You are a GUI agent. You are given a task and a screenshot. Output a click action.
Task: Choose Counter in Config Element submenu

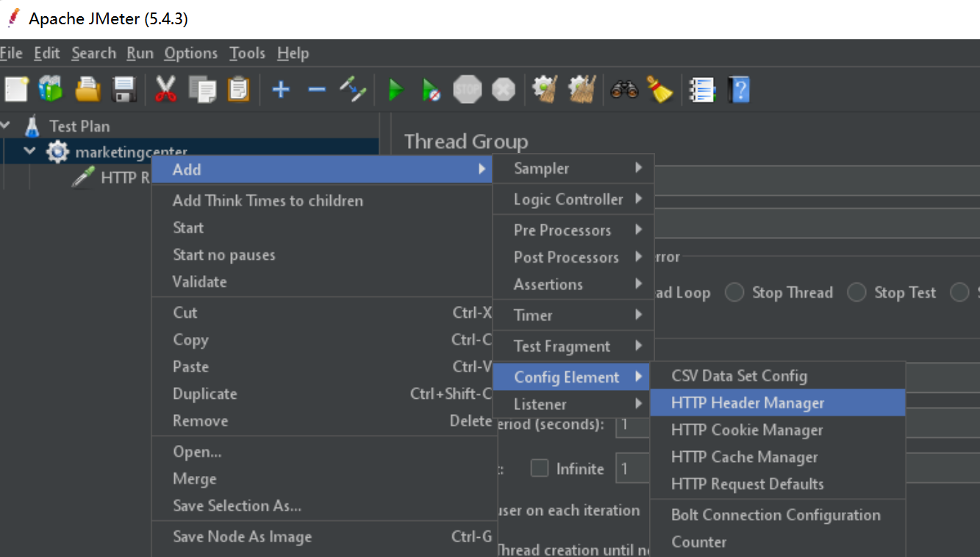(778, 542)
